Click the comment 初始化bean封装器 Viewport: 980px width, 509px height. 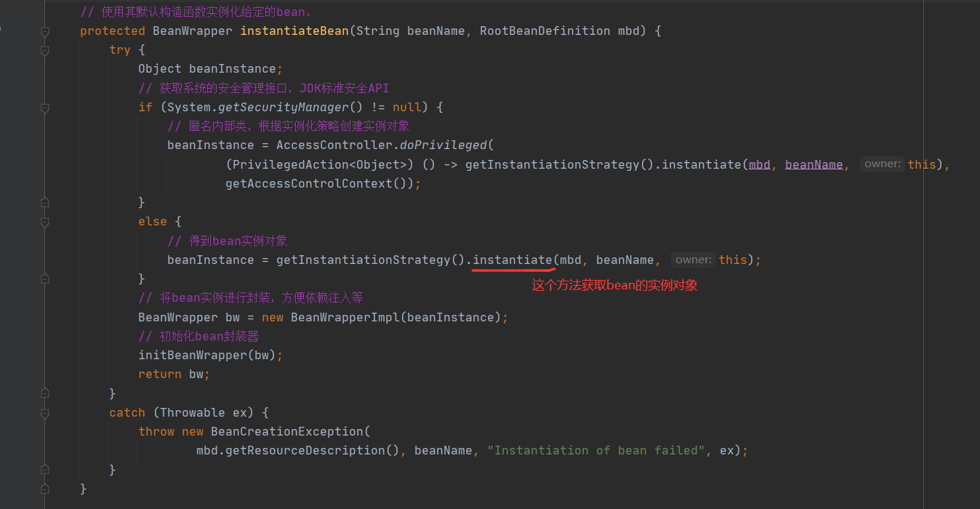[x=198, y=336]
